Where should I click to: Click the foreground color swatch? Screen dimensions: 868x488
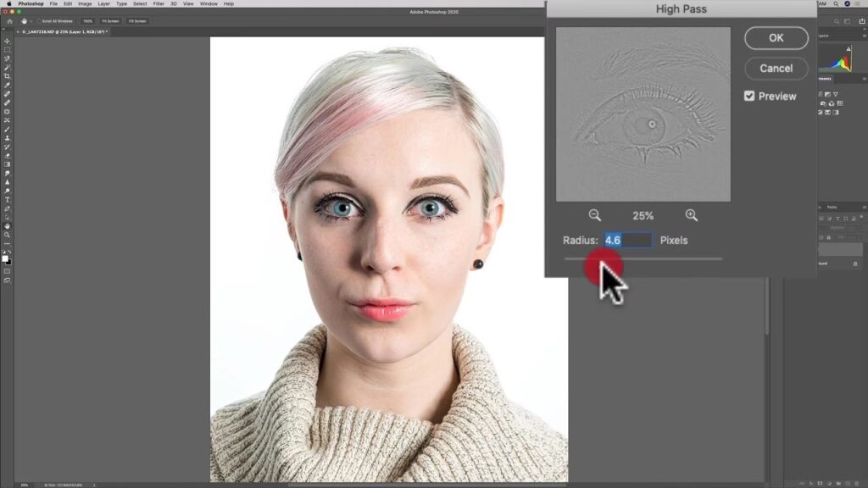[x=5, y=258]
